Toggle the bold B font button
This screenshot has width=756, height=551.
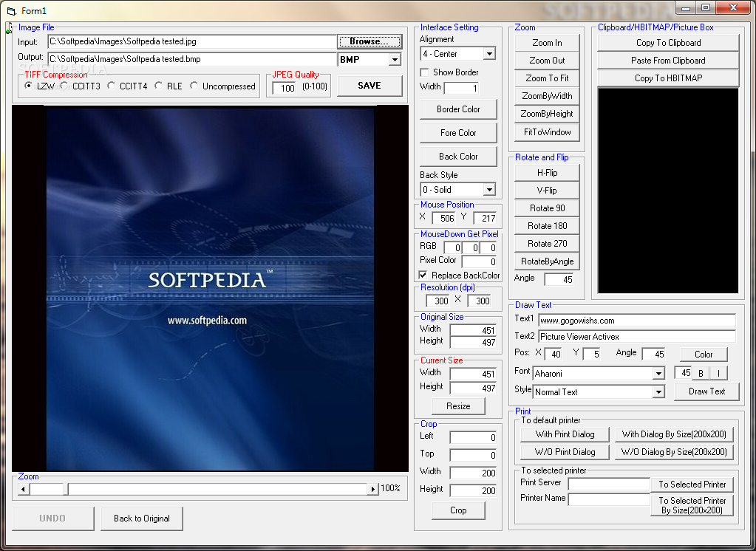701,373
